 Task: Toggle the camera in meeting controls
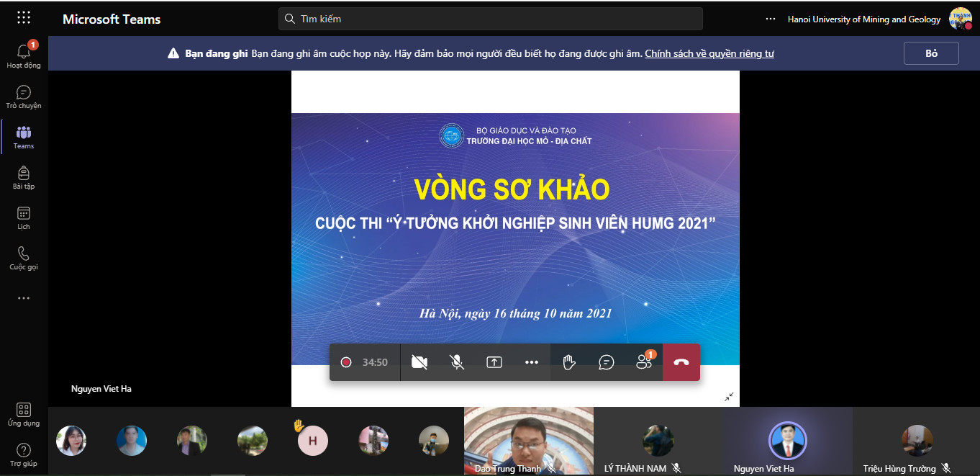(419, 362)
